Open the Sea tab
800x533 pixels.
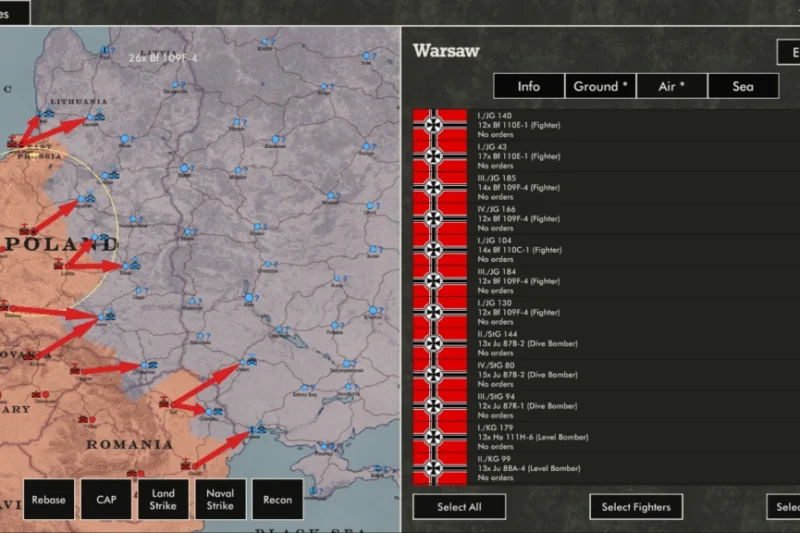(x=743, y=87)
